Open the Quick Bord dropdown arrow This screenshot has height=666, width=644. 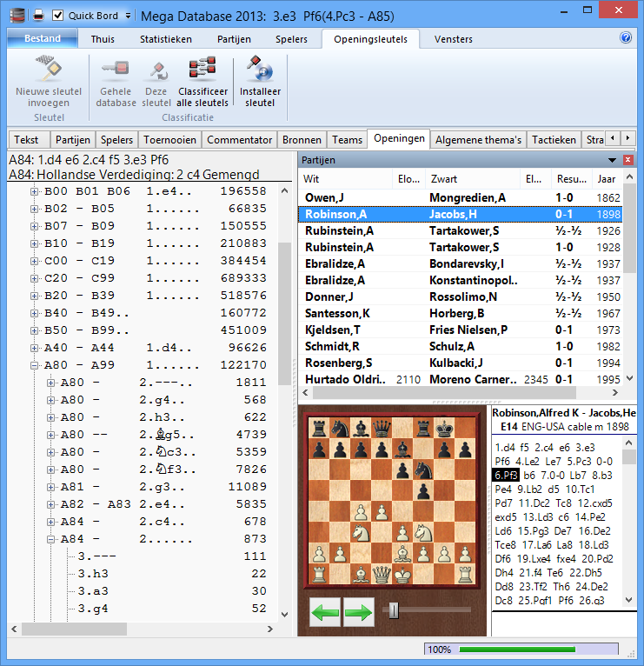[x=129, y=16]
